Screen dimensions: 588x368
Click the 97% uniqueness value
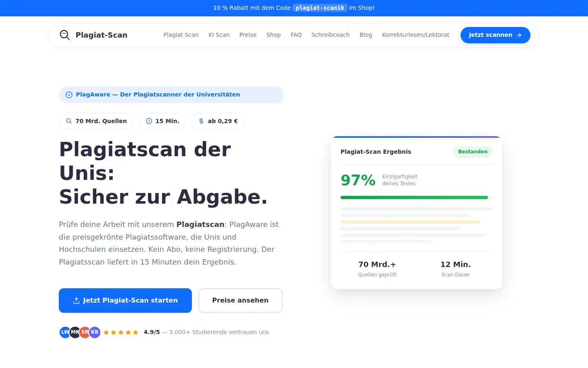358,180
